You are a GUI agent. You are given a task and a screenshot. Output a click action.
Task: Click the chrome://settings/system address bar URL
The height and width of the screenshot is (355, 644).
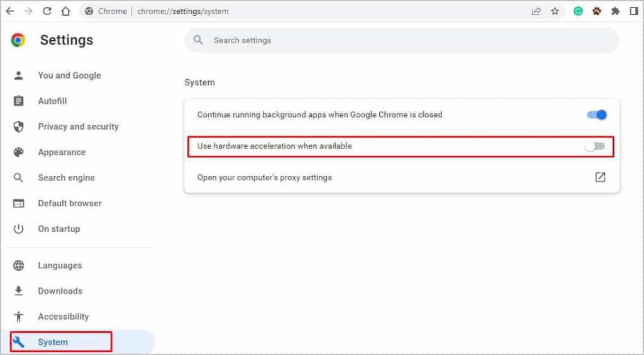(x=183, y=11)
